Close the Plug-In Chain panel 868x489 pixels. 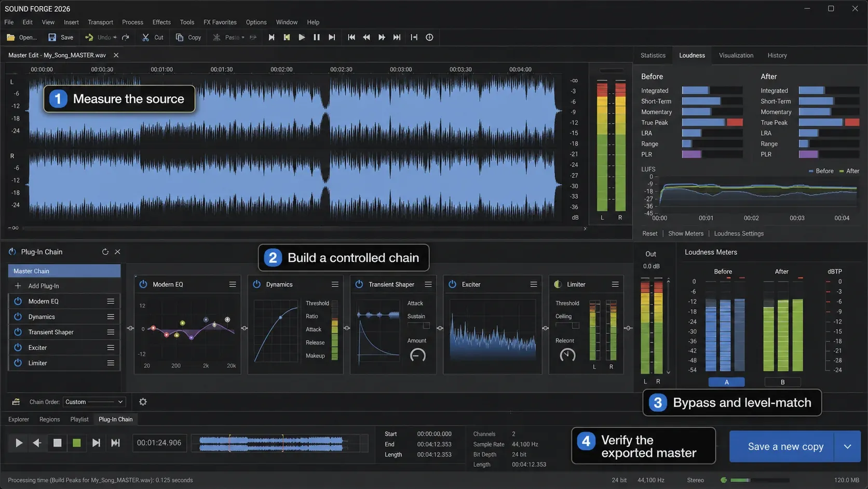(117, 252)
